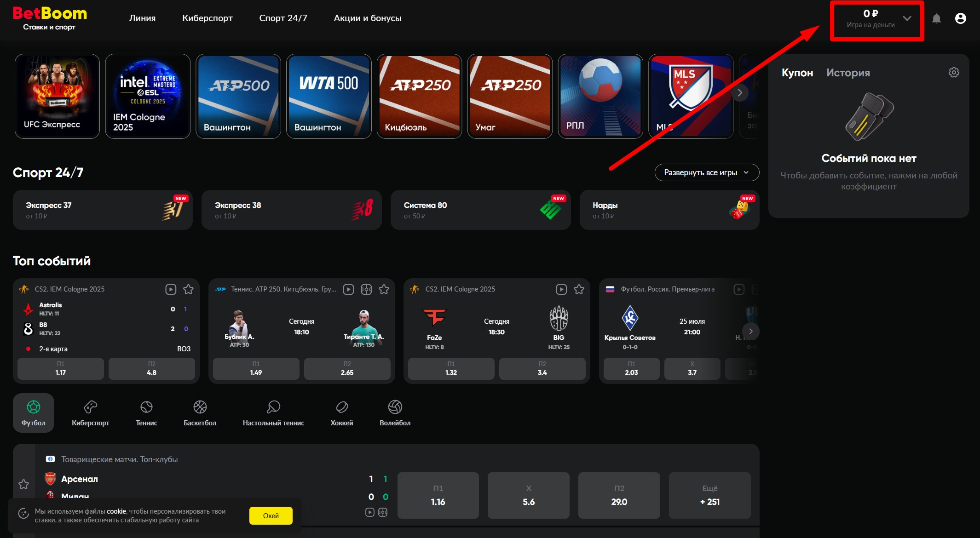Favorite the FaZe vs BIG match
The height and width of the screenshot is (538, 980).
(x=579, y=289)
